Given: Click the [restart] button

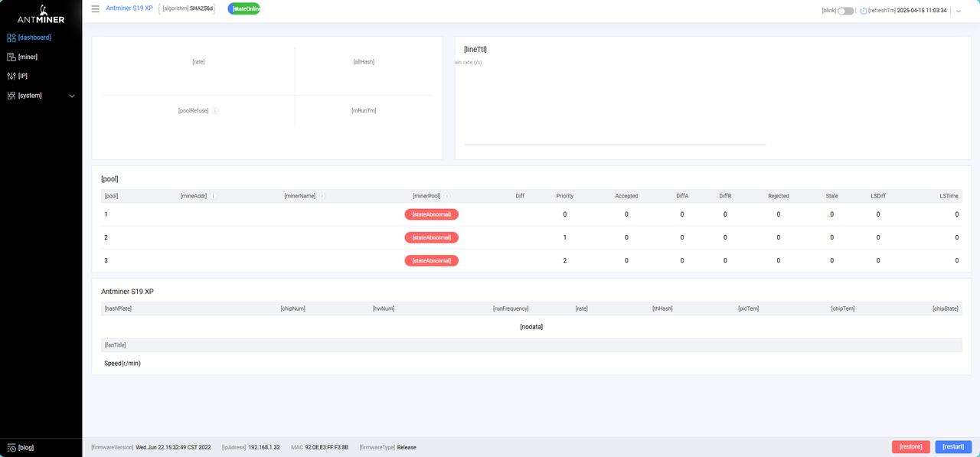Looking at the screenshot, I should [x=953, y=447].
